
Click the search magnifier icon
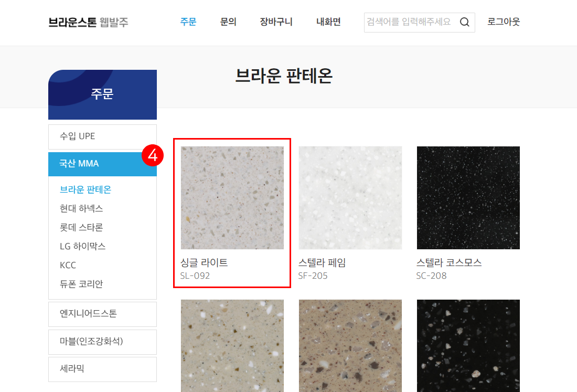[x=464, y=22]
